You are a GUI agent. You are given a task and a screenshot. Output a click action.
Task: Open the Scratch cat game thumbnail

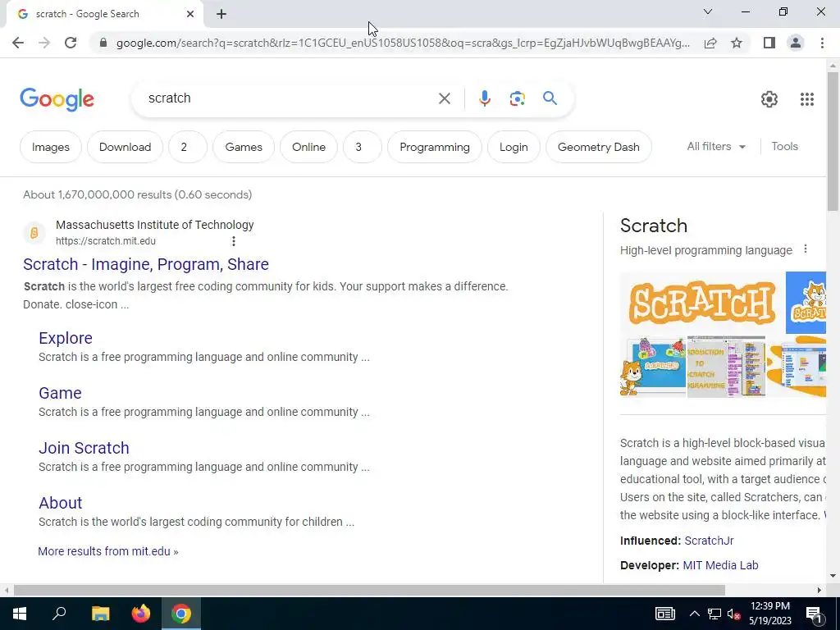653,366
